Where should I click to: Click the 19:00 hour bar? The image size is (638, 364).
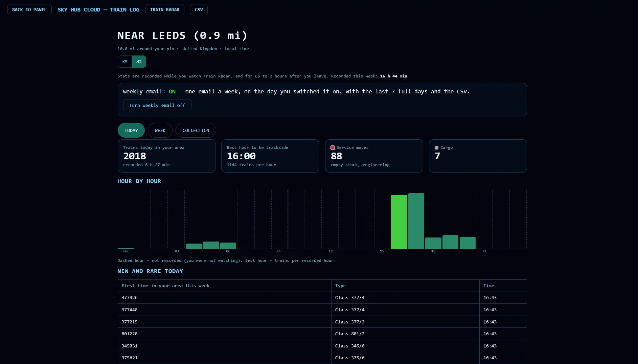[450, 242]
